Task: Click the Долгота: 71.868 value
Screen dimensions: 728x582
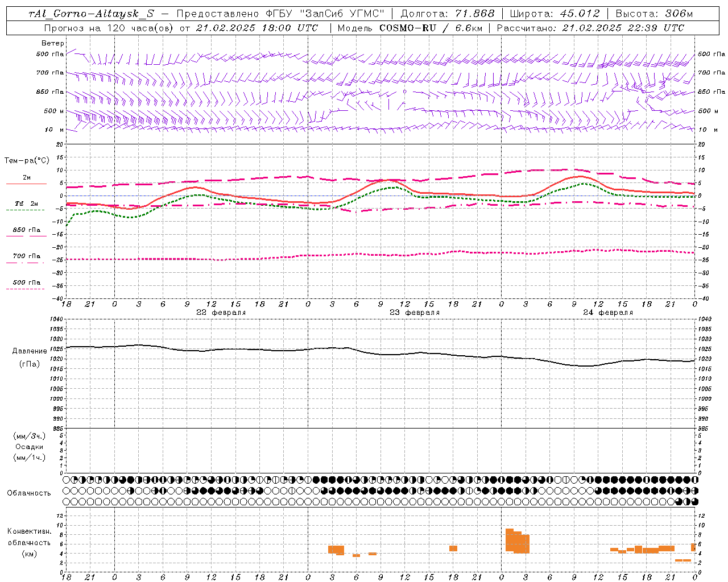Action: [x=448, y=14]
